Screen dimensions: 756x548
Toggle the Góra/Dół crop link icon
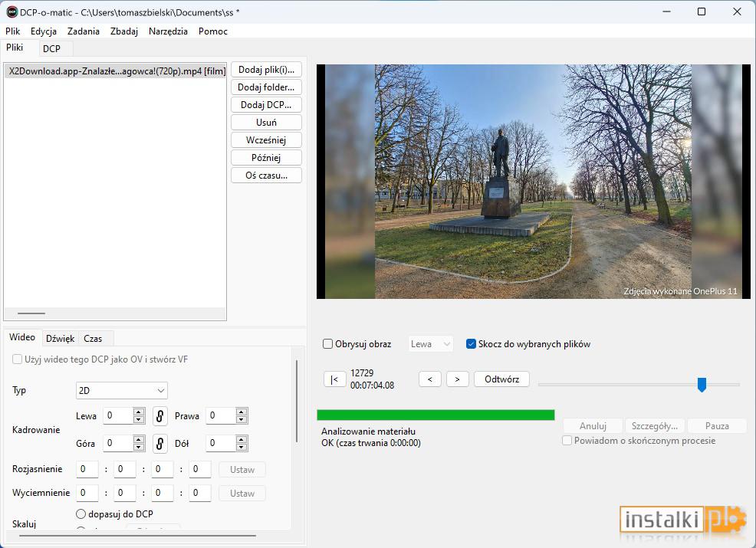tap(159, 443)
